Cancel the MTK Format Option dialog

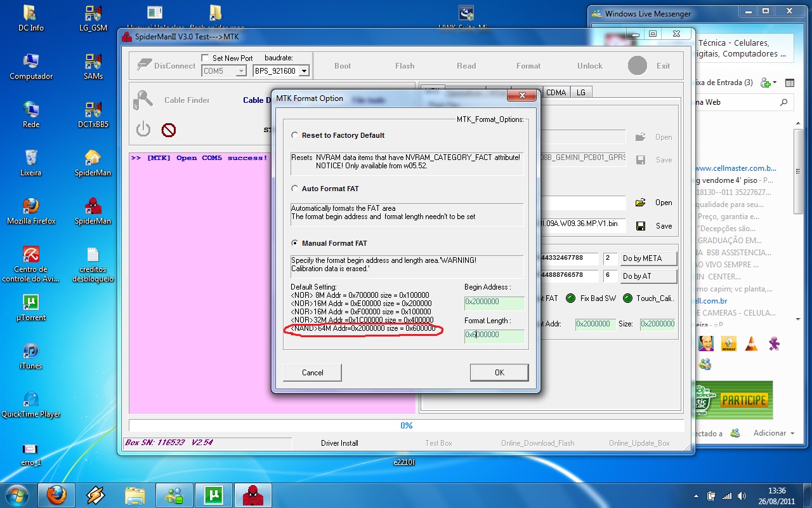[x=312, y=372]
